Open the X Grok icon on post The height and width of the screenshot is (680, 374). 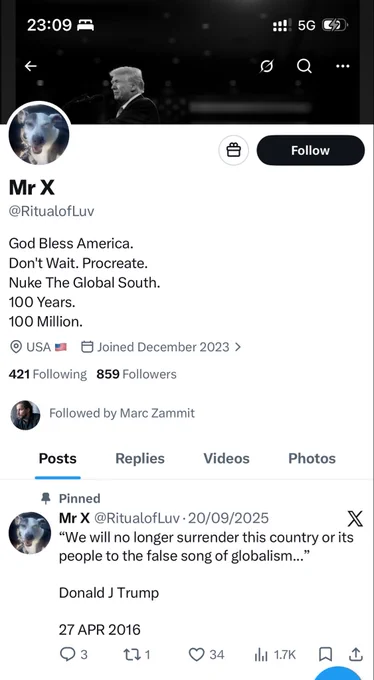pos(355,518)
